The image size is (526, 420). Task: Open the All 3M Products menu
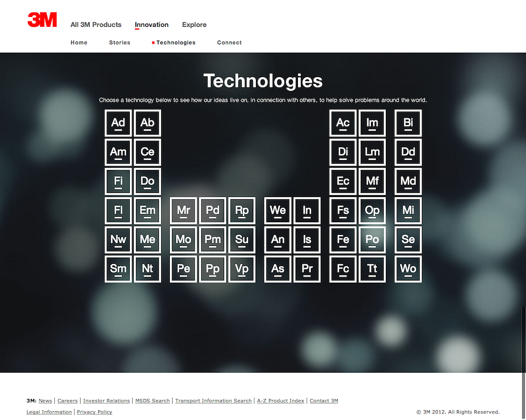(96, 25)
